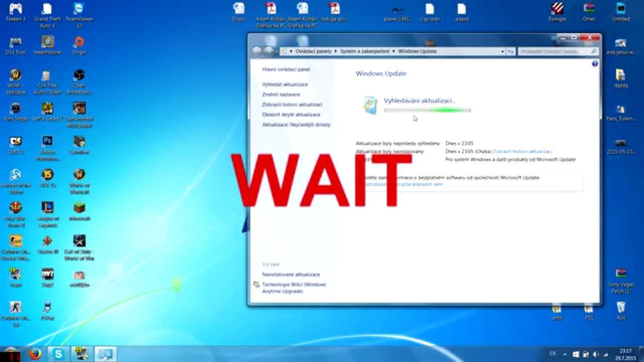The height and width of the screenshot is (362, 644).
Task: Select the 'c go edit' desktop file
Action: (429, 12)
